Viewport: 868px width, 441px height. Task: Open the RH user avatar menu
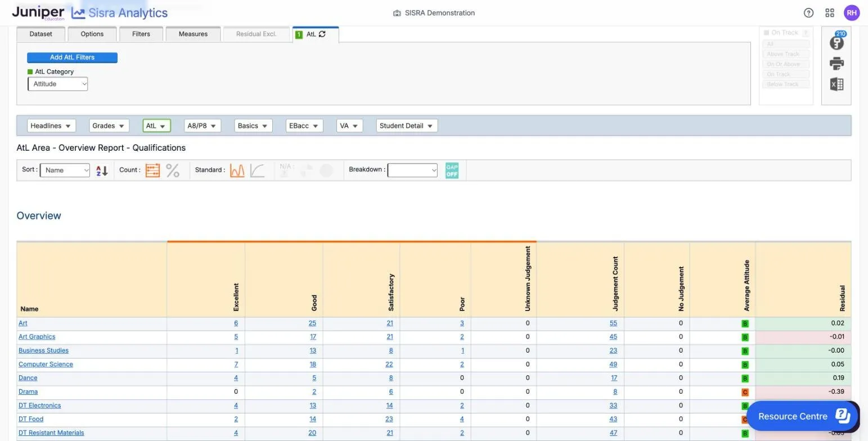pos(852,13)
